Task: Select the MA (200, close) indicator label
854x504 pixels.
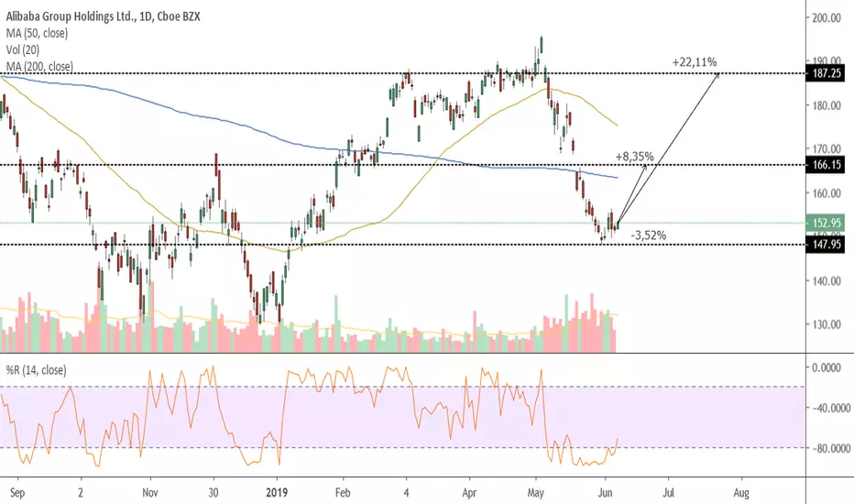Action: (39, 67)
